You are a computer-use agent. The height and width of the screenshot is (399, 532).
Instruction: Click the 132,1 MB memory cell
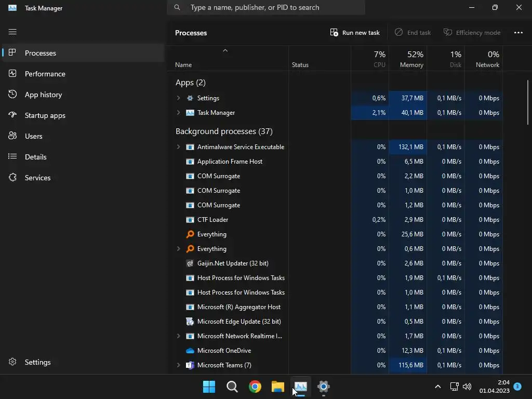pos(408,147)
